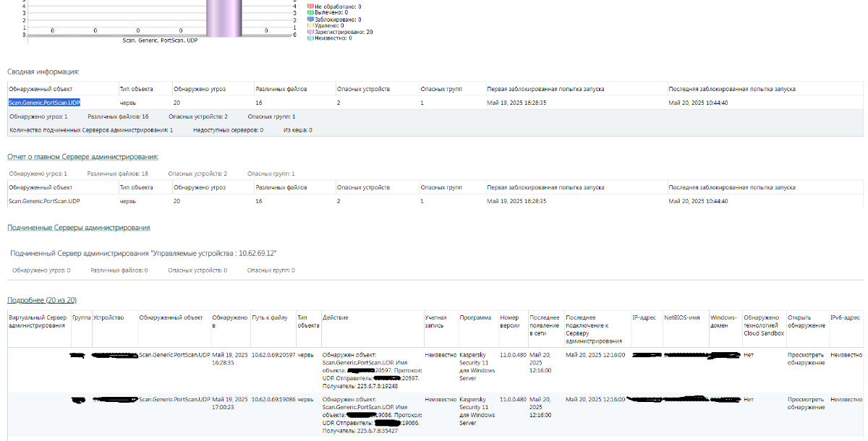Click 'Недоступных серверов: 0' text
Image resolution: width=868 pixels, height=441 pixels.
click(x=229, y=130)
